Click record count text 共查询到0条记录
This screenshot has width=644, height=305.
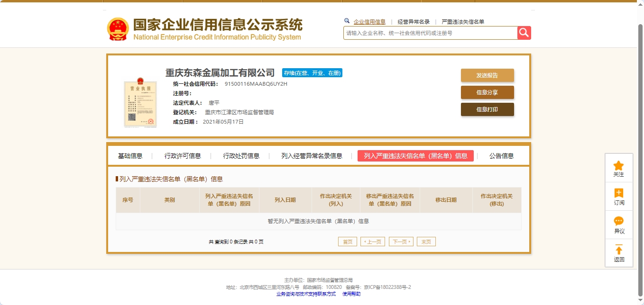pyautogui.click(x=228, y=242)
